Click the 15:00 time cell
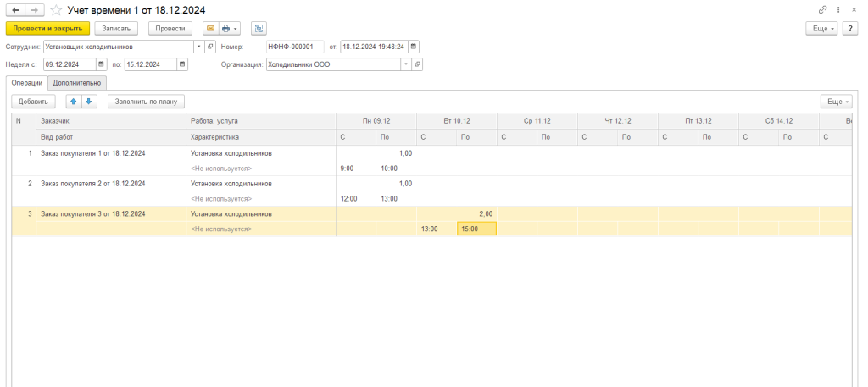 coord(476,229)
